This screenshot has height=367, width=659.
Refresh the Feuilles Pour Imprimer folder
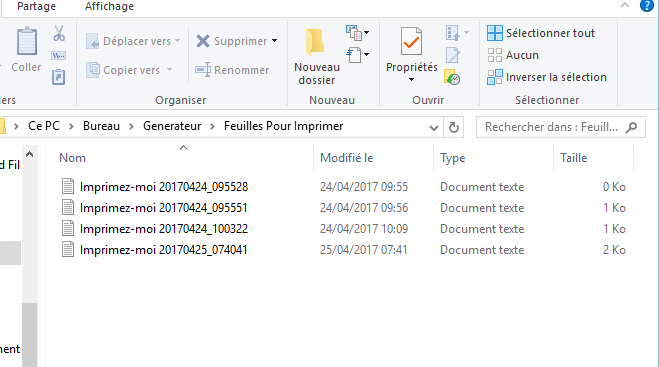[453, 127]
